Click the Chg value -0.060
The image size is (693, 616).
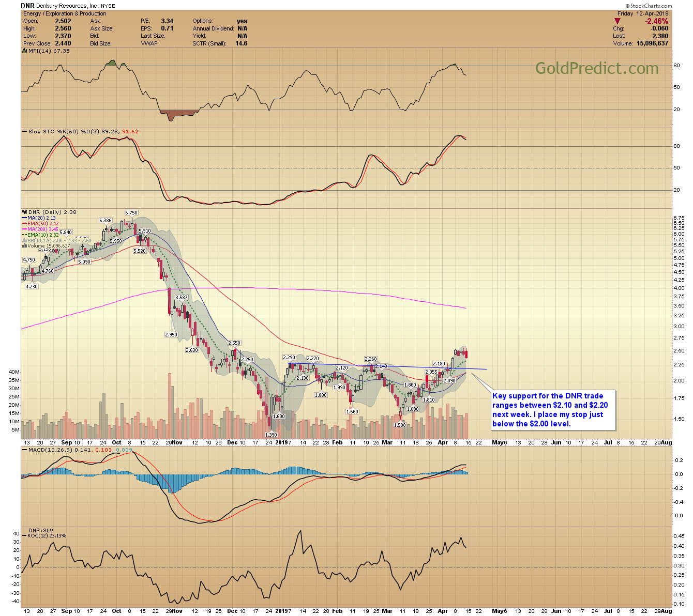pyautogui.click(x=659, y=28)
